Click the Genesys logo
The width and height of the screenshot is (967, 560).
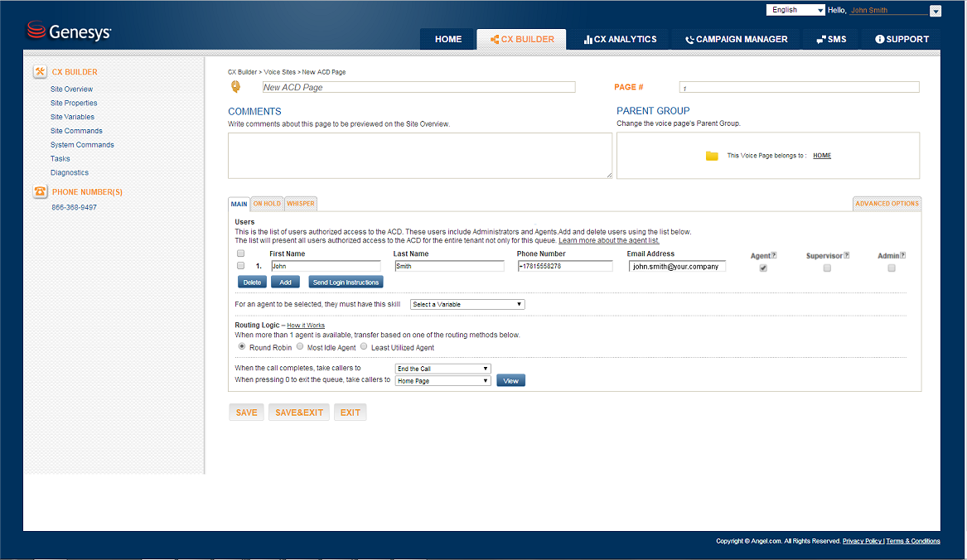coord(69,31)
